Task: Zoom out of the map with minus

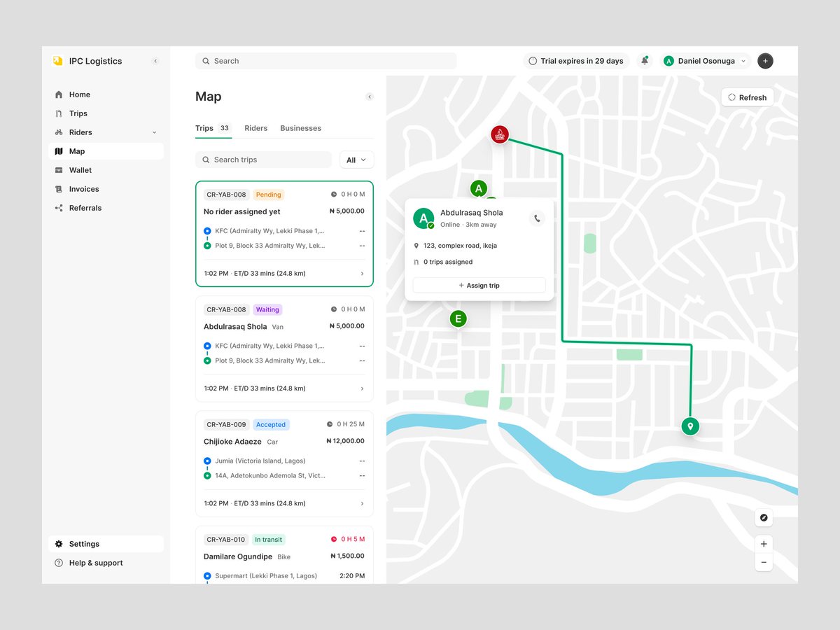Action: point(764,562)
